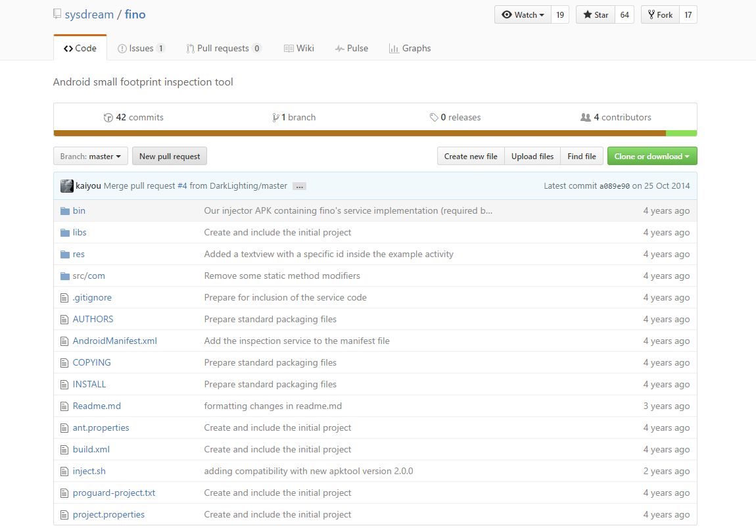Click the project.properties file icon

coord(64,515)
